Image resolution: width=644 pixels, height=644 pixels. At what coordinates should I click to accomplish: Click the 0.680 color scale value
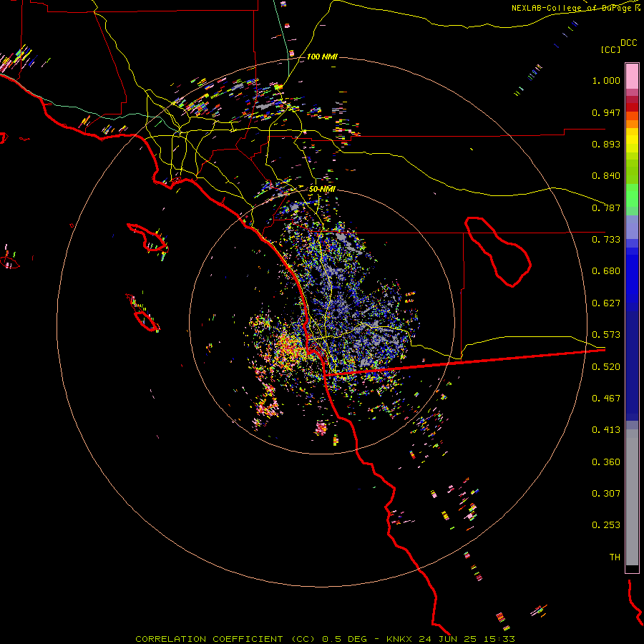(606, 271)
